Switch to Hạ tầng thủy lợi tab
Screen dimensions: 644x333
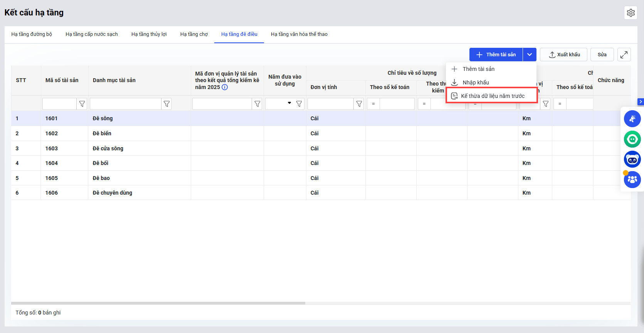(149, 34)
